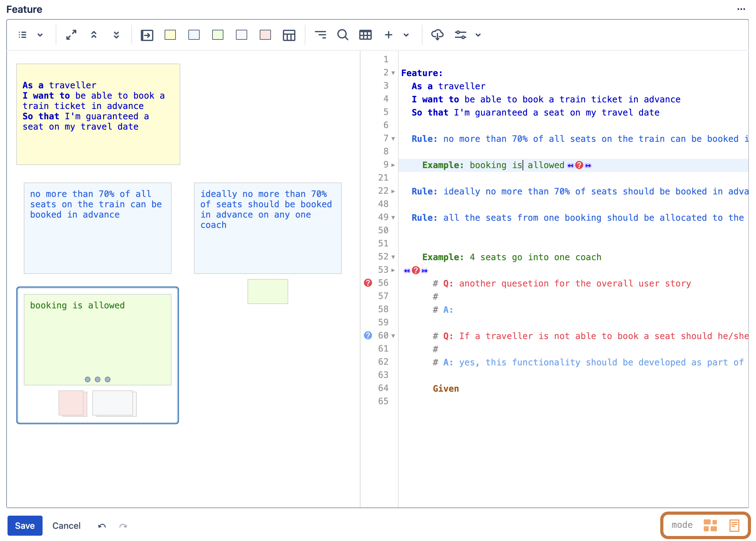Click the grid table icon
Viewport: 756px width, 541px height.
tap(365, 35)
